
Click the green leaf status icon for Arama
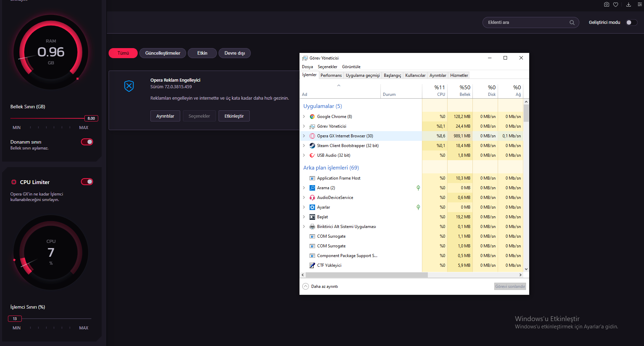418,188
